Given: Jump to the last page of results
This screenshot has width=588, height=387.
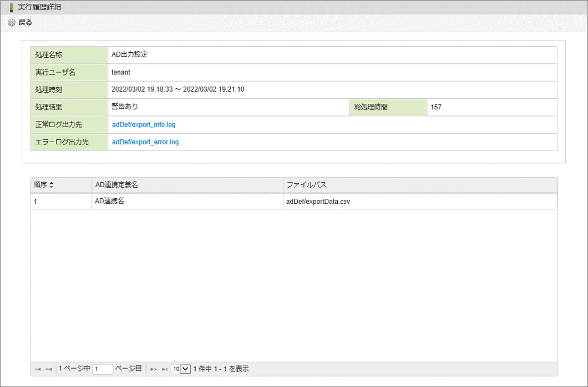Looking at the screenshot, I should (164, 369).
